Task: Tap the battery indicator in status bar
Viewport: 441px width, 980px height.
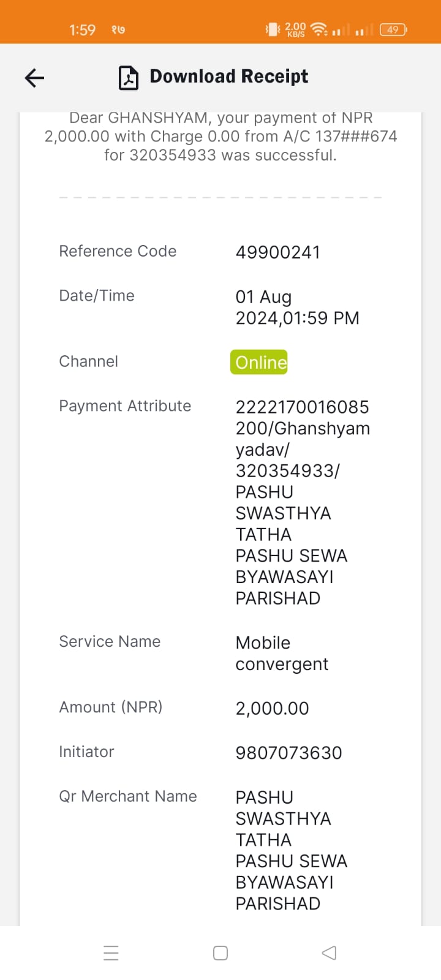Action: (x=393, y=29)
